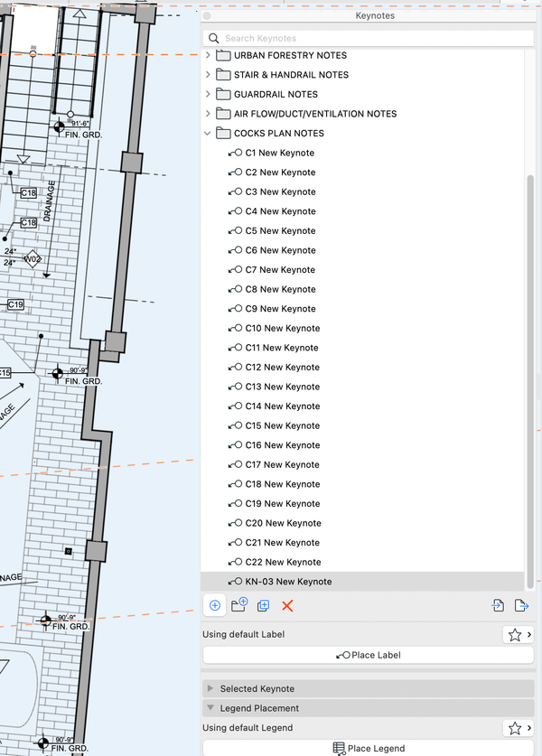This screenshot has width=542, height=756.
Task: Click the Place Label button
Action: (369, 655)
